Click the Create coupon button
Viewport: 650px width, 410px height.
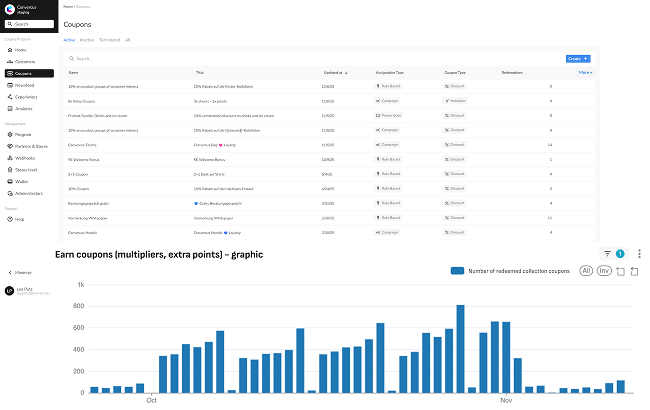578,58
